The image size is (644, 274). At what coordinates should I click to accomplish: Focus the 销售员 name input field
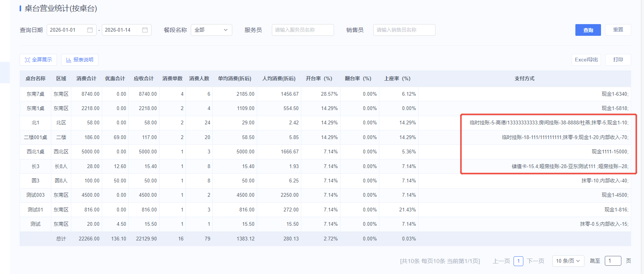[x=404, y=30]
